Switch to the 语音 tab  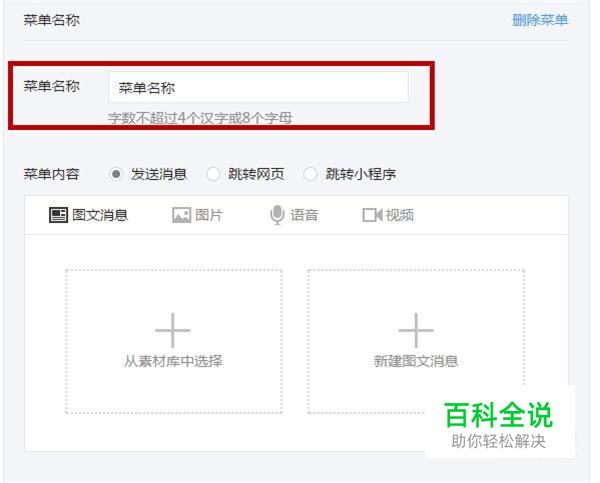point(294,215)
